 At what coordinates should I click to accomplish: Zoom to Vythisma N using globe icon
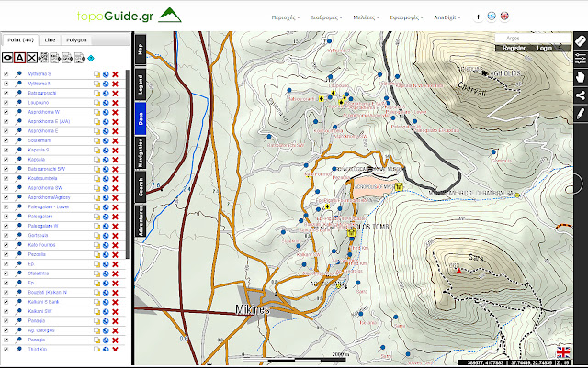(106, 84)
